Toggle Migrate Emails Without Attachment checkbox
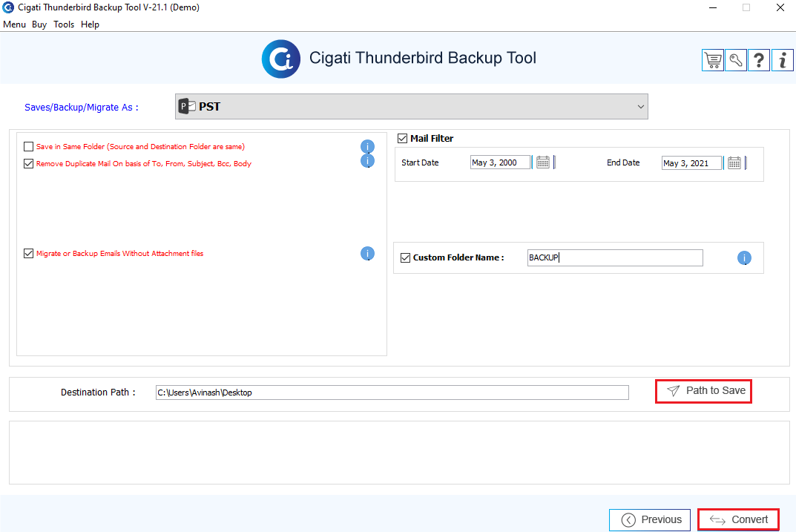The width and height of the screenshot is (796, 532). coord(28,253)
